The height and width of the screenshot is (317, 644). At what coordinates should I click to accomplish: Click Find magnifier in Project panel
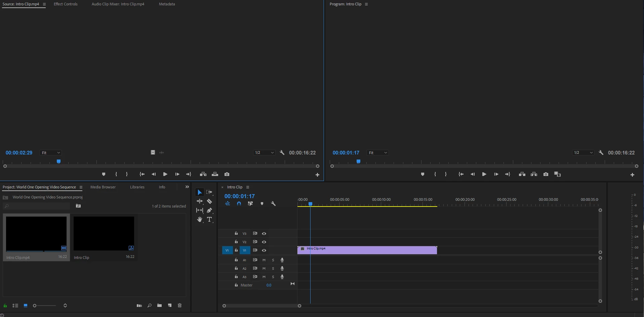(x=149, y=306)
